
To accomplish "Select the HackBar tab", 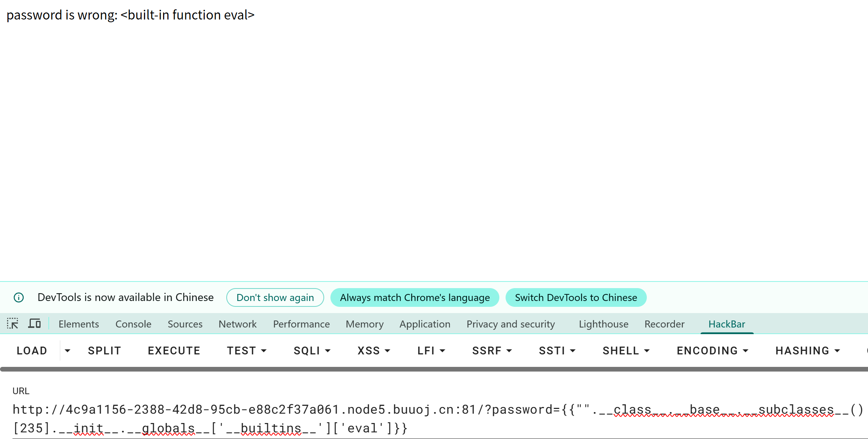I will coord(726,324).
